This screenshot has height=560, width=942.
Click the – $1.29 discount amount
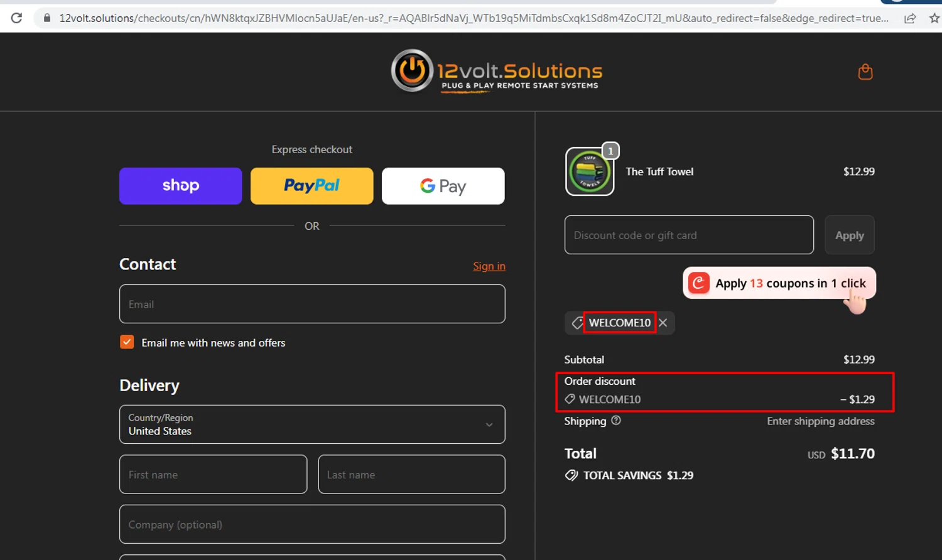(x=857, y=399)
